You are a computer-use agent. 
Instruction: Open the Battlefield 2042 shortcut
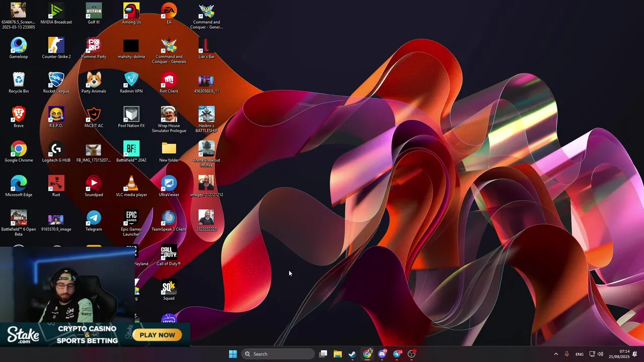click(131, 152)
